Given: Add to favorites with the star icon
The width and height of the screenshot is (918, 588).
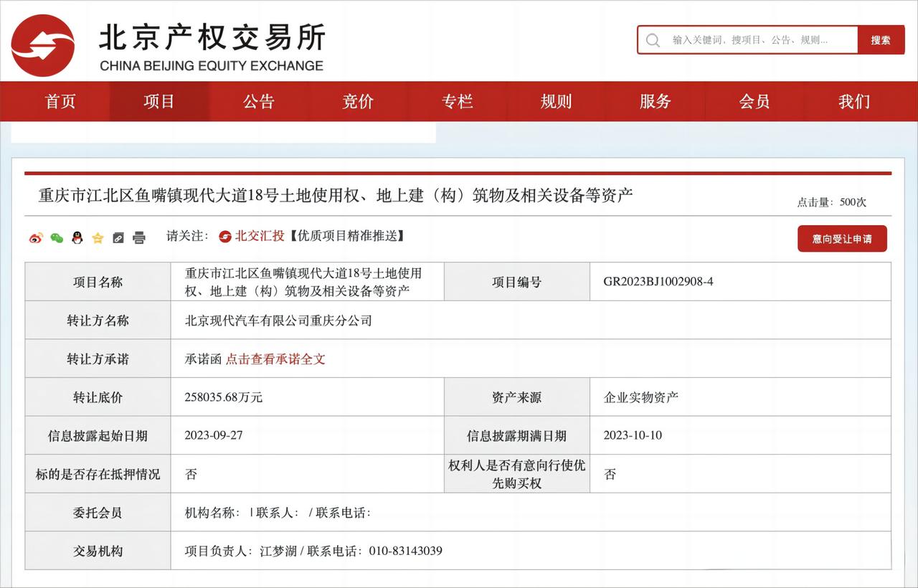Looking at the screenshot, I should coord(98,238).
